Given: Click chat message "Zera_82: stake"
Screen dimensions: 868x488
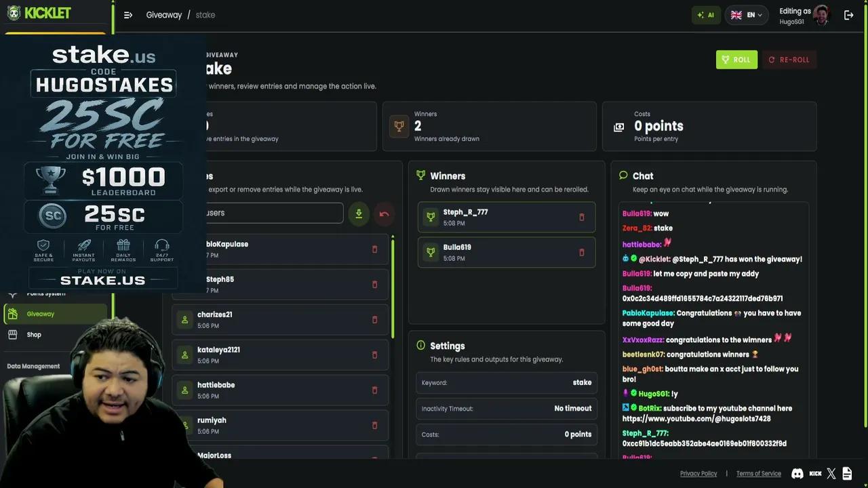Looking at the screenshot, I should point(648,228).
